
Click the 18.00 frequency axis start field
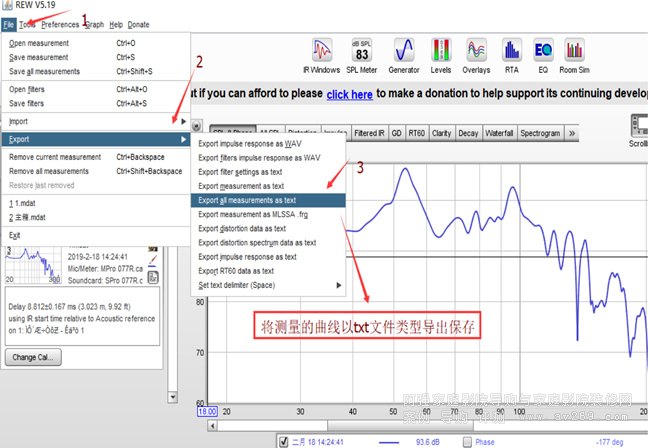[206, 410]
